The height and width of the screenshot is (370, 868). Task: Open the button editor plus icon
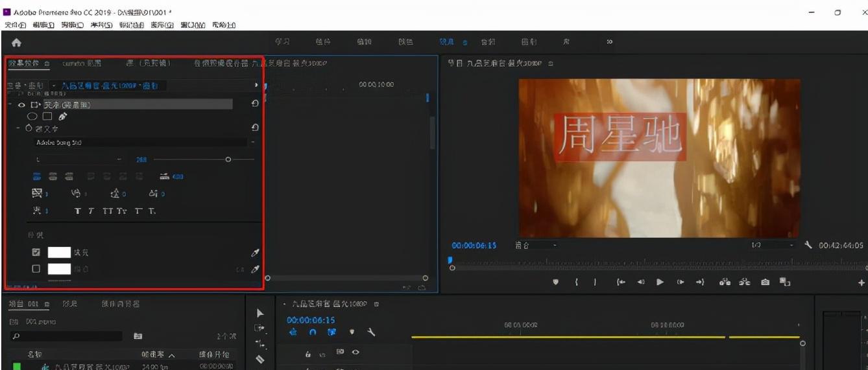(x=862, y=283)
